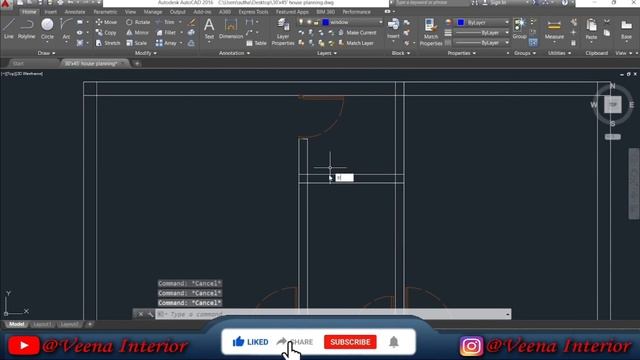This screenshot has width=640, height=360.
Task: Open the Measure utility
Action: (554, 29)
